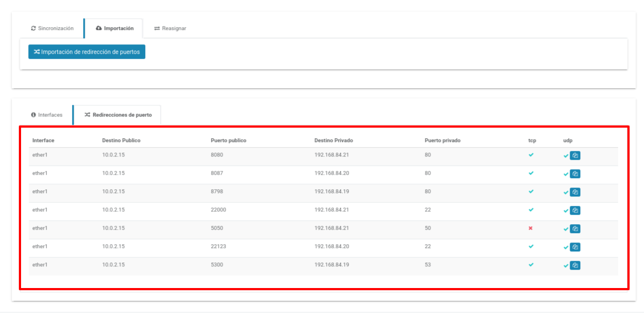Click the udp column header
The image size is (644, 313).
click(x=568, y=140)
